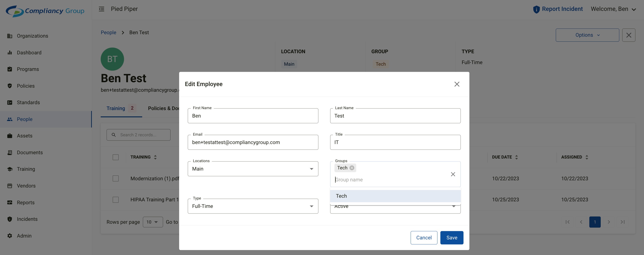644x255 pixels.
Task: Toggle the select-all training checkbox
Action: coord(115,157)
